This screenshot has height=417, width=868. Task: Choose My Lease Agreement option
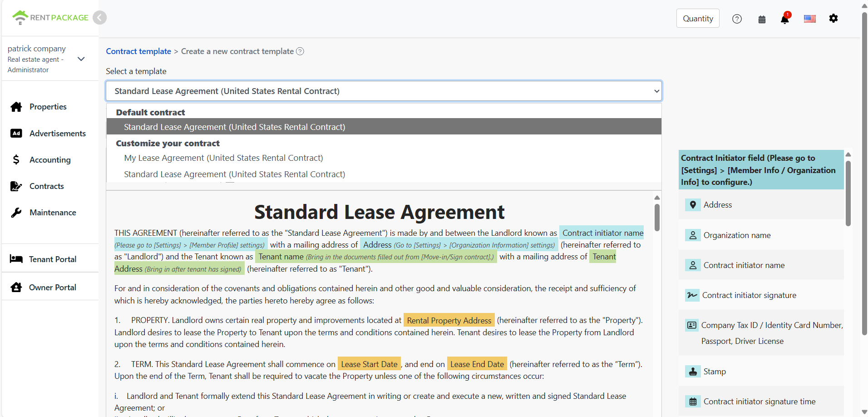tap(223, 158)
